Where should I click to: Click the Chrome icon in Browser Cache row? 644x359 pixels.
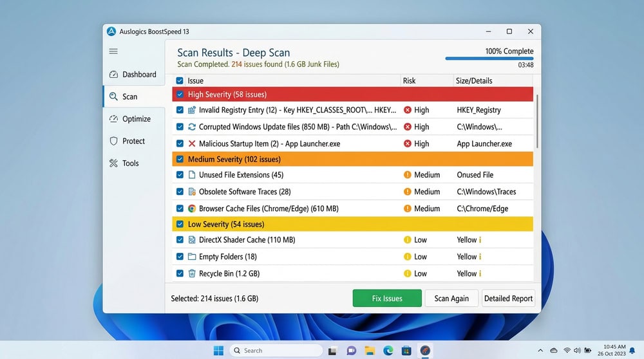click(x=192, y=208)
